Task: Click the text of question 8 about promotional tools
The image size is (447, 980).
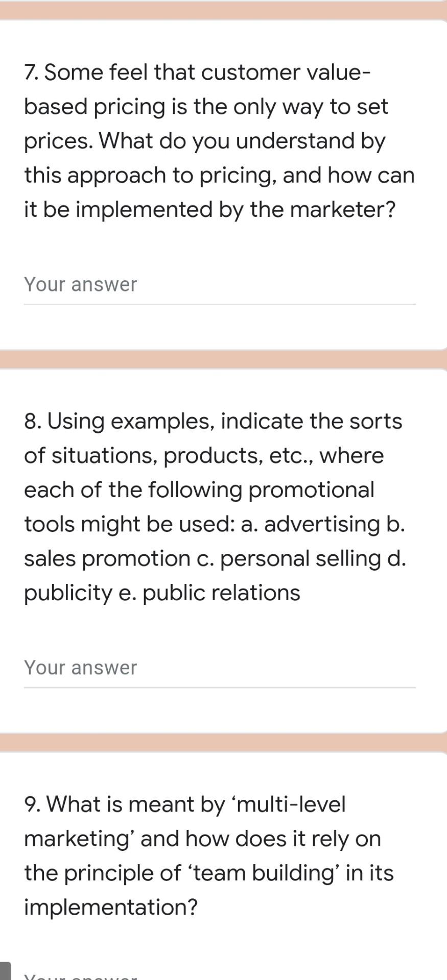Action: (x=215, y=505)
